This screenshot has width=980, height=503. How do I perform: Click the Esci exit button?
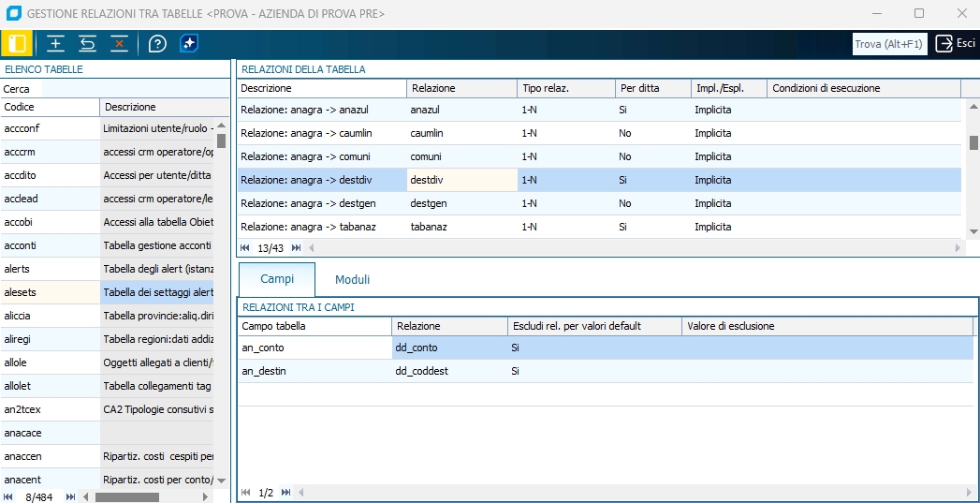tap(956, 43)
